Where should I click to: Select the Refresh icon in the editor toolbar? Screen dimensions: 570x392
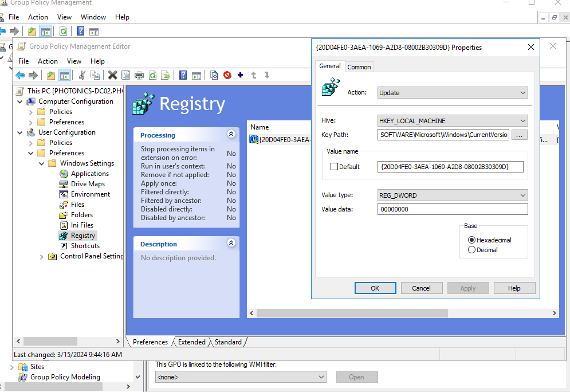pyautogui.click(x=152, y=75)
